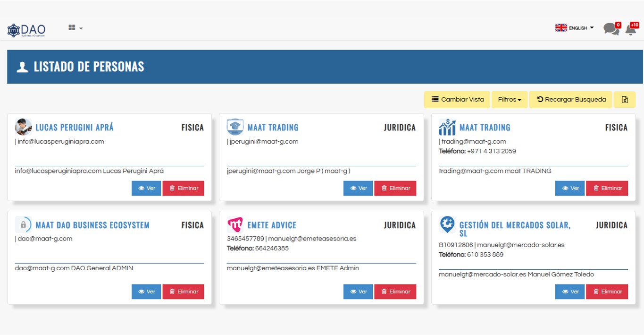The image size is (644, 335).
Task: Click Lucas Perugini Aprá avatar thumbnail
Action: (x=23, y=127)
